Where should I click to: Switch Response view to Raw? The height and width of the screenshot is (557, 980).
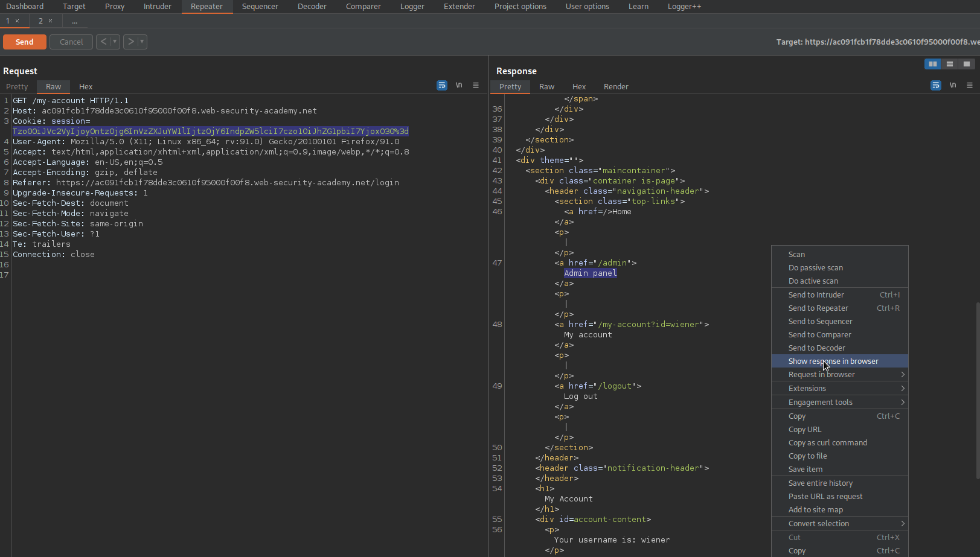[x=547, y=87]
